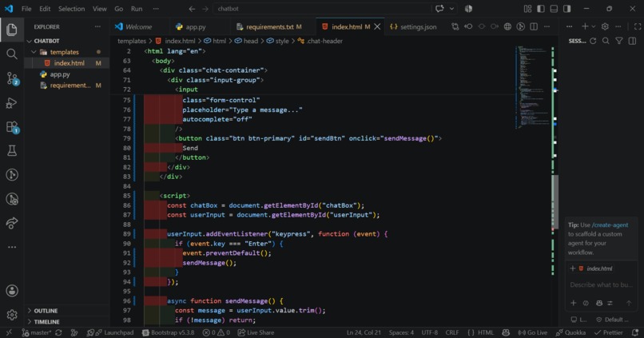
Task: Open Accounts icon in activity bar
Action: pyautogui.click(x=12, y=291)
